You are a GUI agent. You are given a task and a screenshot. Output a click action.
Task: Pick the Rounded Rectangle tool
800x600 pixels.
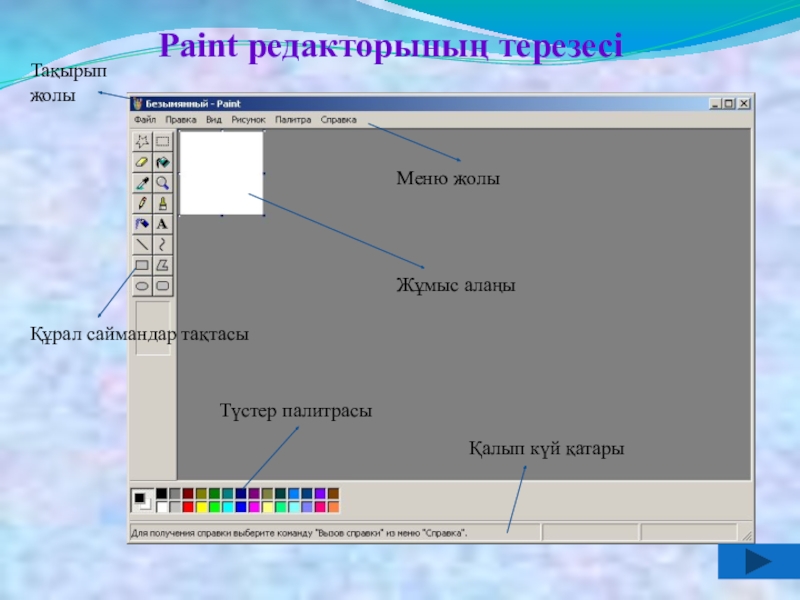point(162,286)
